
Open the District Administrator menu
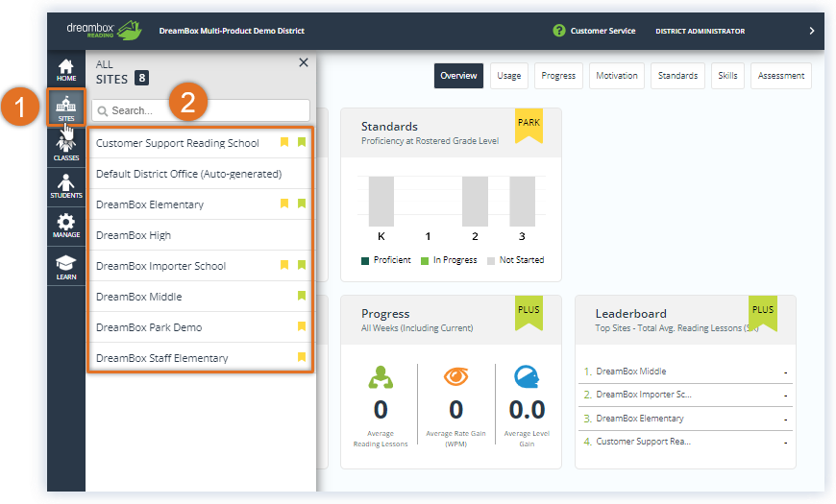click(701, 31)
